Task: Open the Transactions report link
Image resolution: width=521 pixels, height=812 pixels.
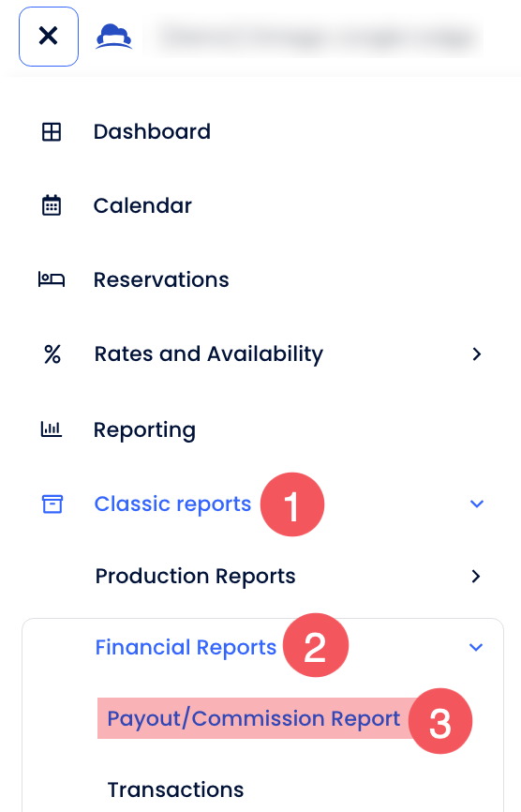Action: tap(175, 790)
